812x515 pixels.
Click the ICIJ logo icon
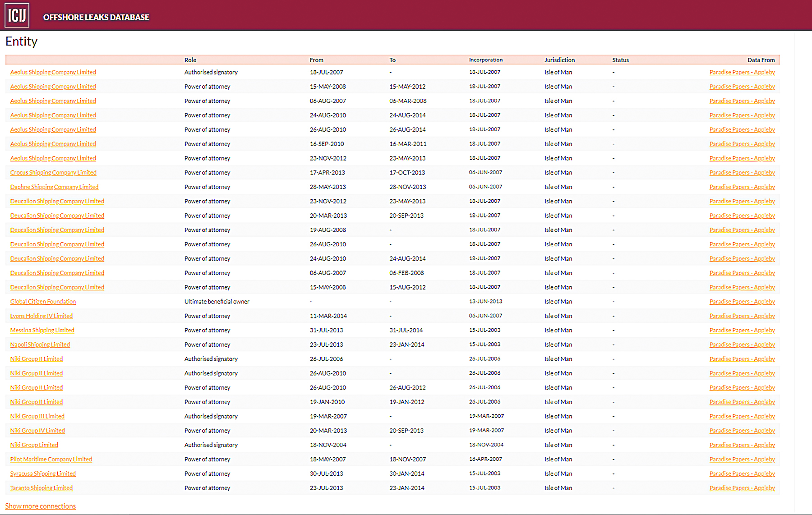pyautogui.click(x=17, y=15)
